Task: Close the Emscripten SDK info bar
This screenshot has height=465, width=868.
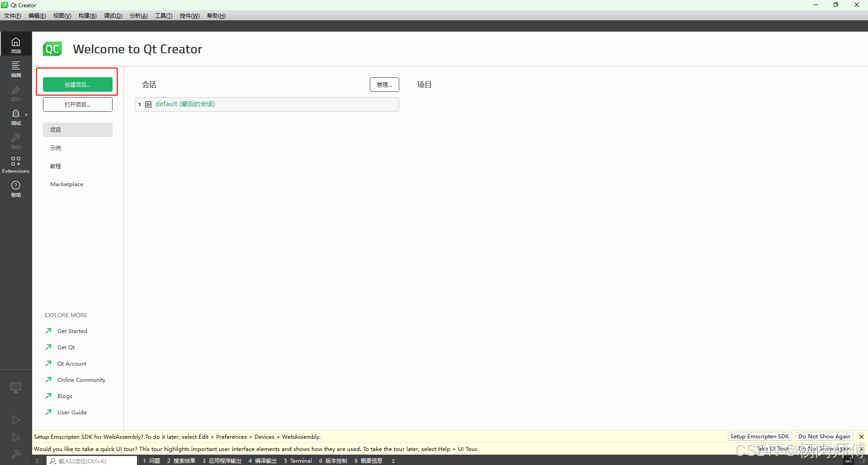Action: click(x=861, y=437)
